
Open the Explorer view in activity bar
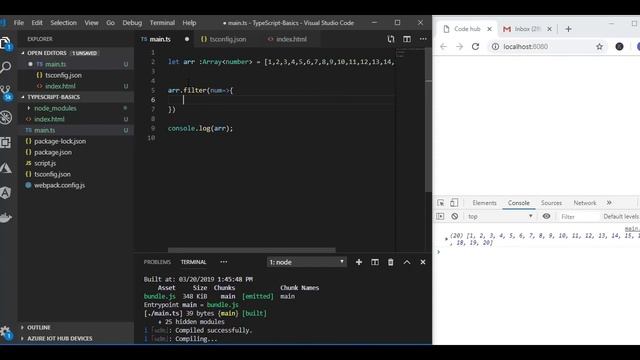click(x=6, y=43)
